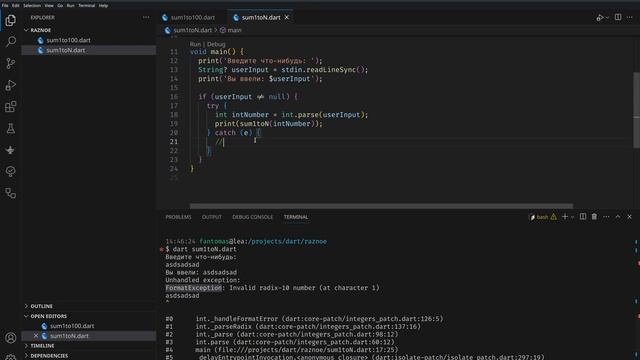Click 'Unhandled exception:' text in terminal

[x=203, y=280]
